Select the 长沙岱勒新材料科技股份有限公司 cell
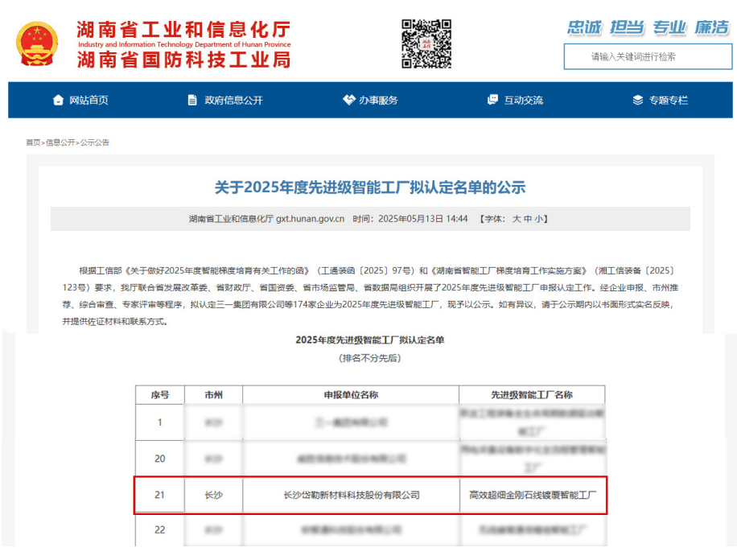Viewport: 737px width, 560px height. coord(352,495)
